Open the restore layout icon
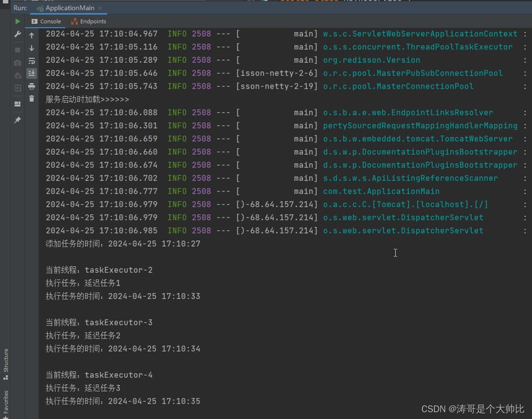The width and height of the screenshot is (532, 419). coord(18,104)
